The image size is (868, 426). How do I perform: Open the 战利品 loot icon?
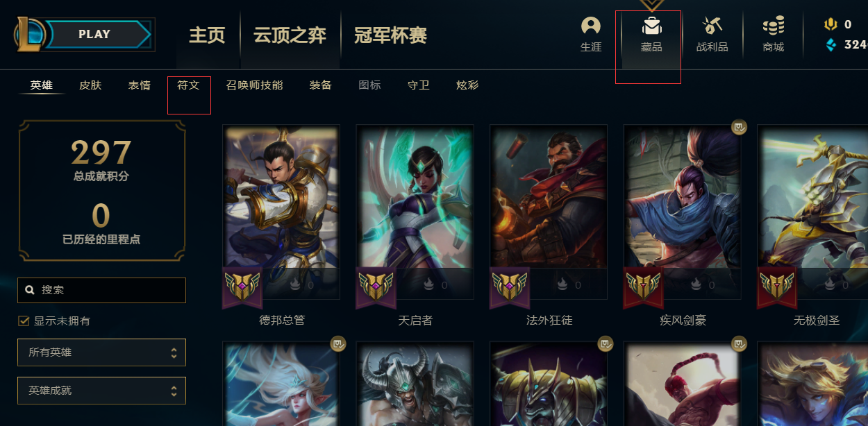pos(712,26)
